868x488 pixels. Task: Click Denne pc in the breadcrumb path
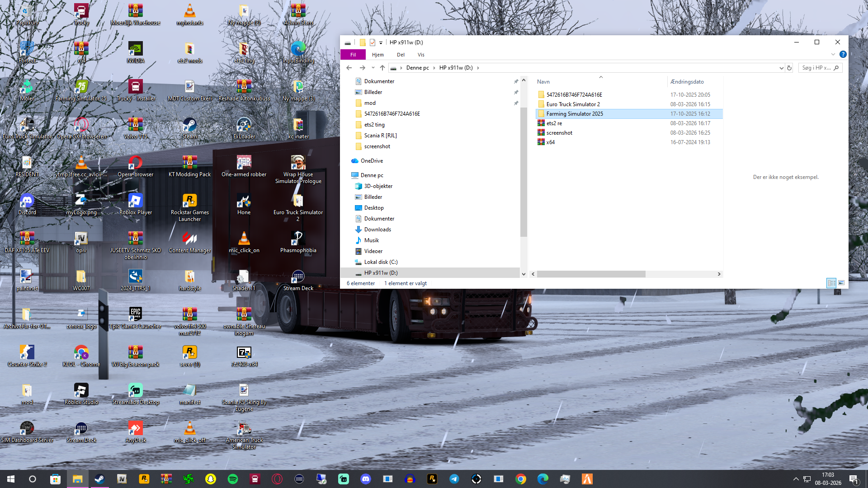pyautogui.click(x=417, y=68)
